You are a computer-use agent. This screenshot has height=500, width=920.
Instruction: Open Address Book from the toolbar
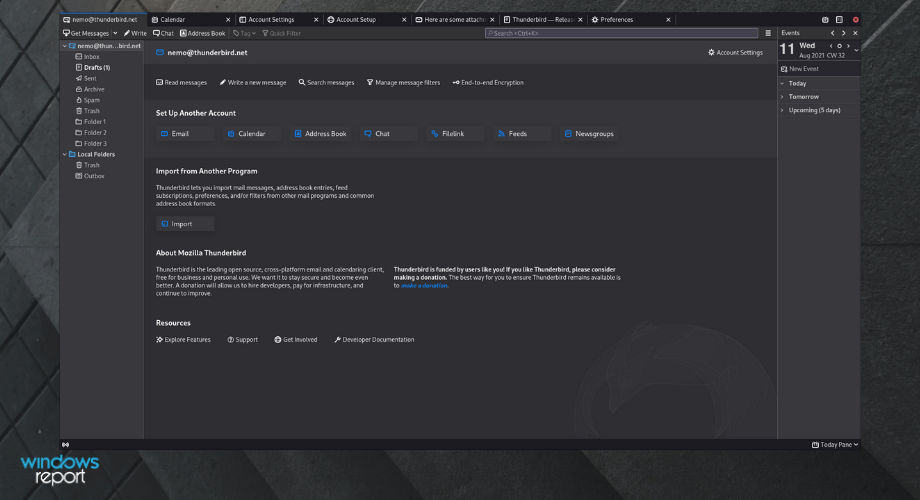202,33
